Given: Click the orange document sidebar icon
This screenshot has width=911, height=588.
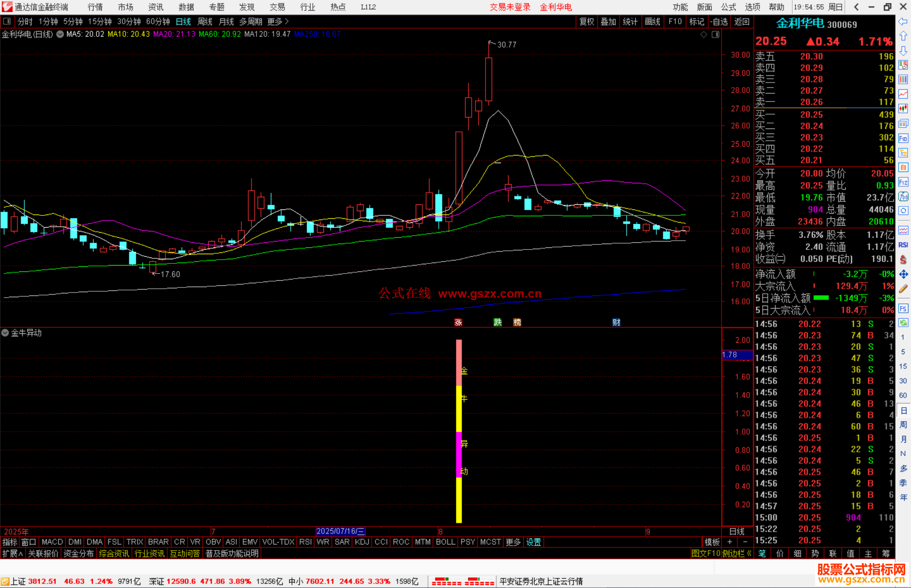Looking at the screenshot, I should point(903,167).
